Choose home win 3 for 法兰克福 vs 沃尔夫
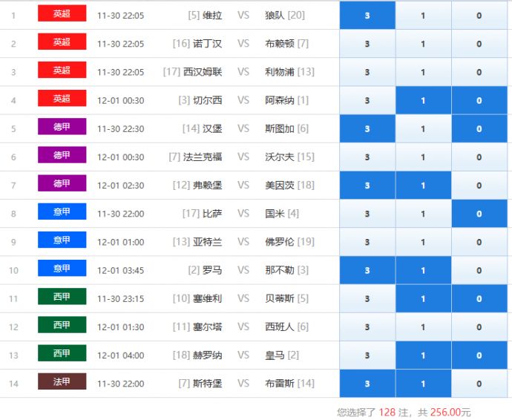This screenshot has height=420, width=512. (367, 157)
